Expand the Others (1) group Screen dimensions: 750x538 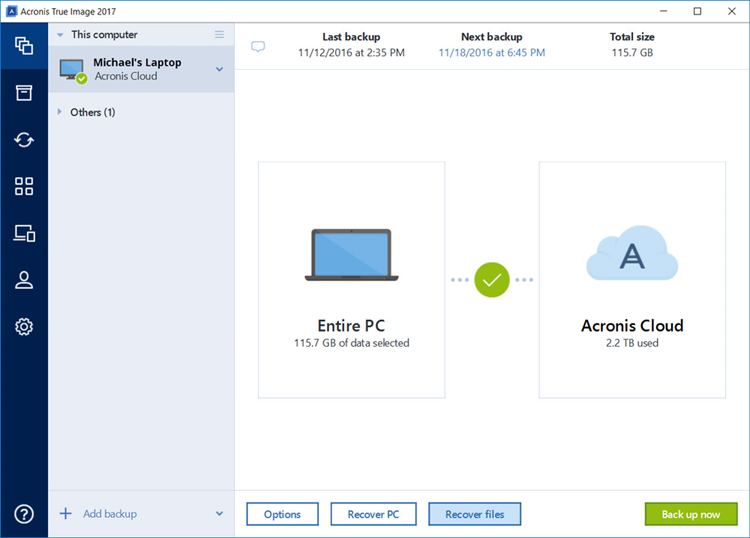pyautogui.click(x=61, y=112)
